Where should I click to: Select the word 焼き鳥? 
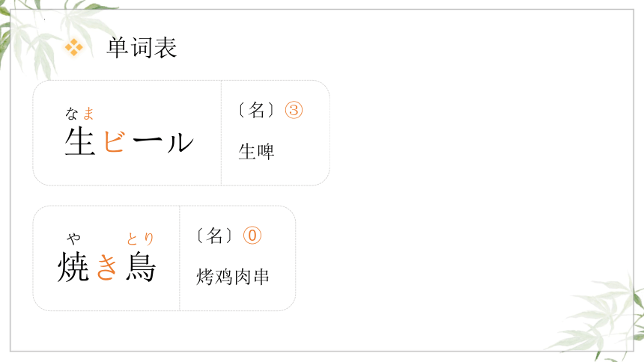(x=107, y=267)
